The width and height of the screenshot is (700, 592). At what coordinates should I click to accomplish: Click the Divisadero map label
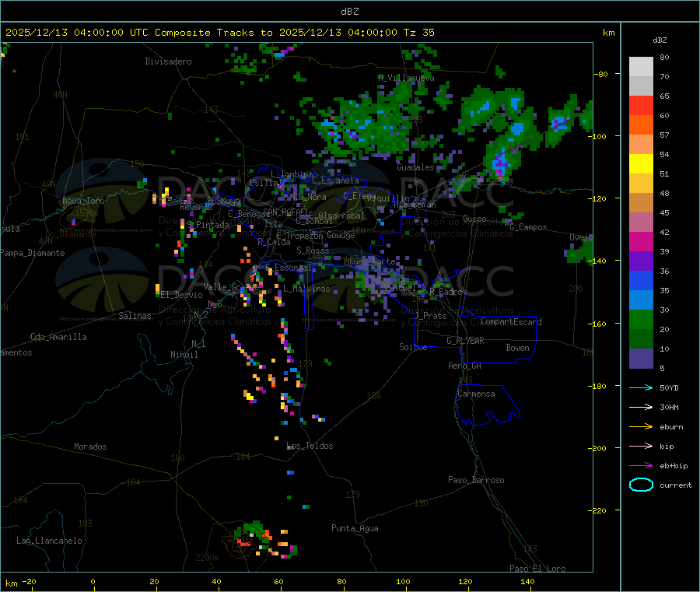[168, 61]
